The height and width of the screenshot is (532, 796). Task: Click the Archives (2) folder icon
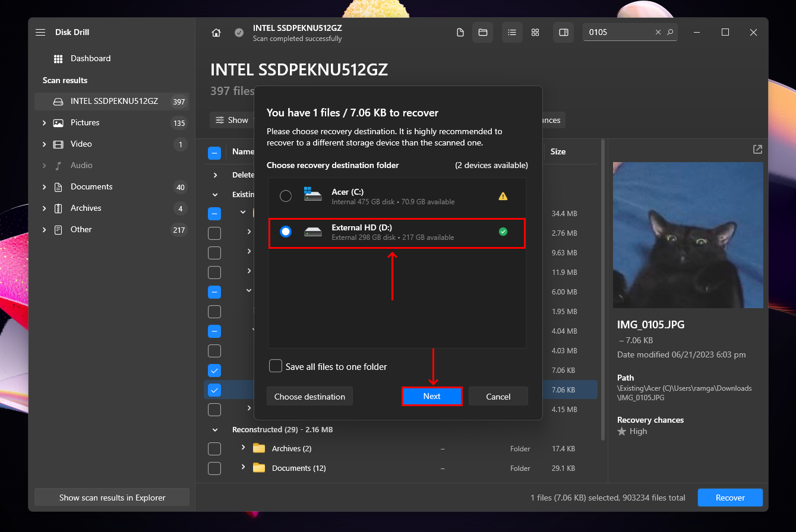(258, 448)
